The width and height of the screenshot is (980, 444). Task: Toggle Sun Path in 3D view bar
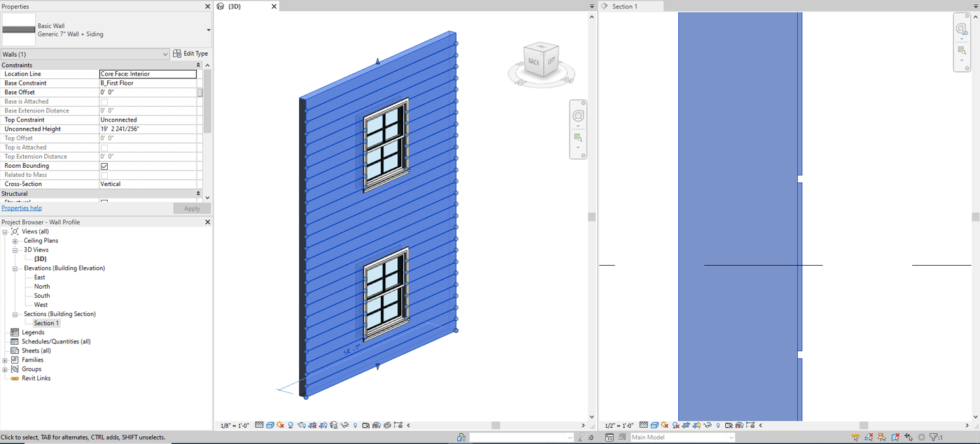pos(280,425)
